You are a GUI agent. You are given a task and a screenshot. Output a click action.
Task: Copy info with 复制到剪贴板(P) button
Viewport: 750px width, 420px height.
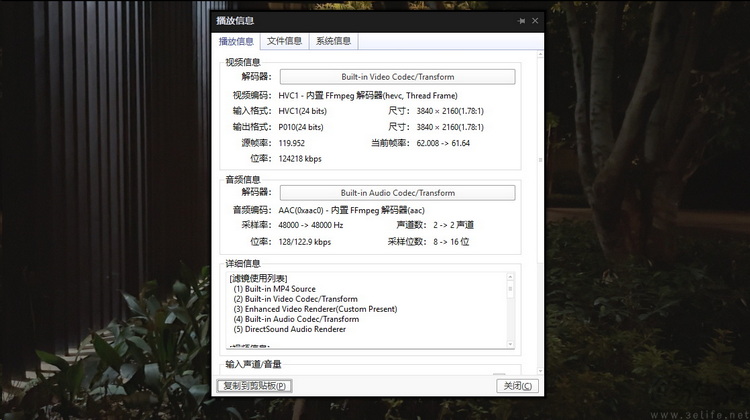coord(254,386)
